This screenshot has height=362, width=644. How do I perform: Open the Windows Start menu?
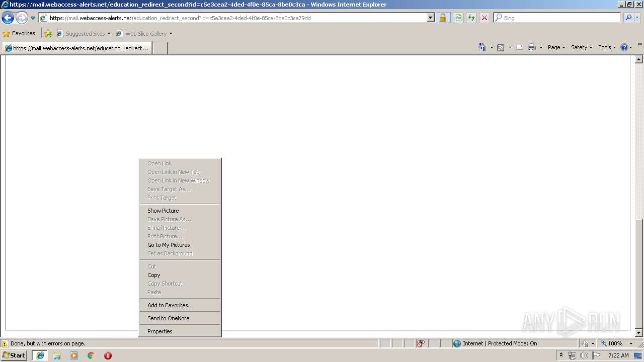14,355
